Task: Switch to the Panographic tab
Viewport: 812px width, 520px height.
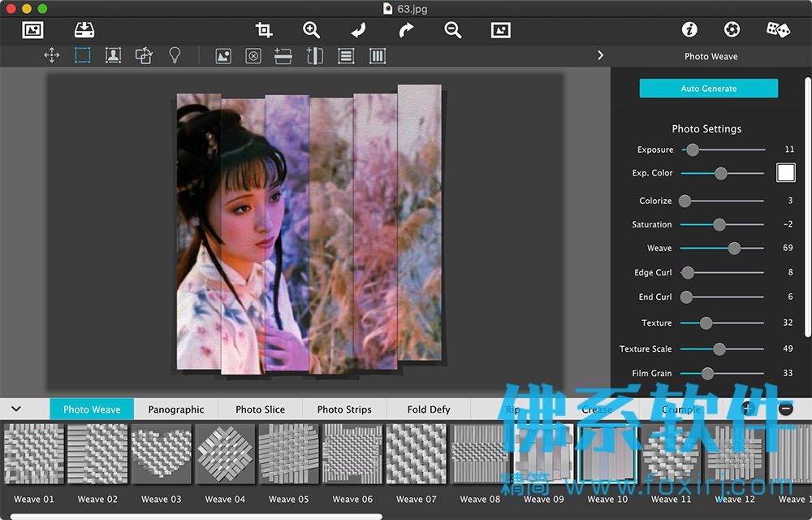Action: click(x=176, y=409)
